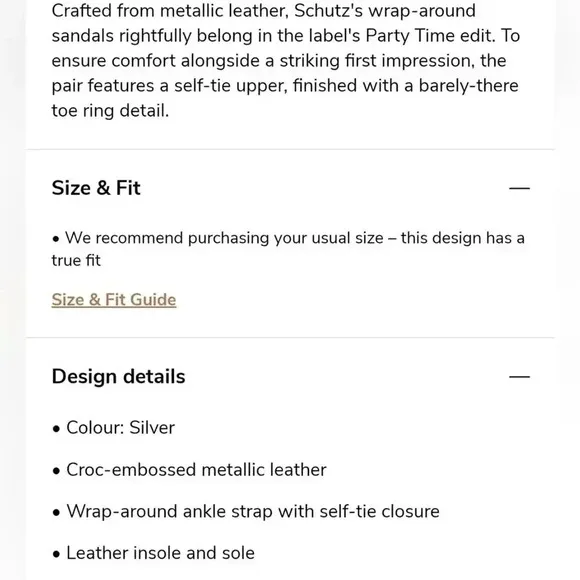Click the word 'Schutz's' in the description
Viewport: 580px width, 580px height.
point(329,11)
